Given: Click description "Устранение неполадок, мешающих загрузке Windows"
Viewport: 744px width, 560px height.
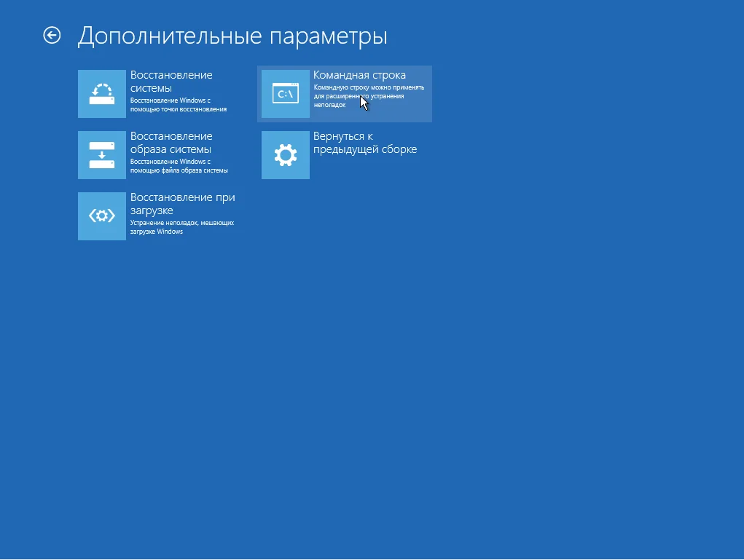Looking at the screenshot, I should click(182, 227).
